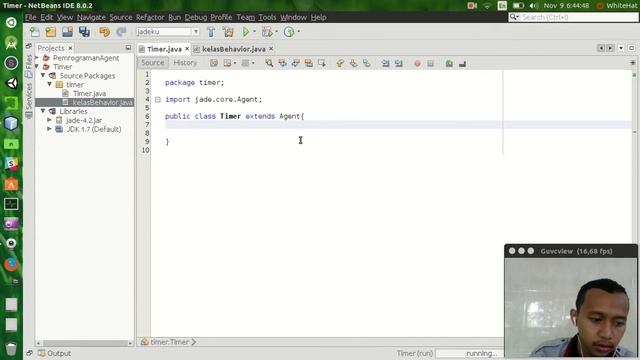This screenshot has height=360, width=640.
Task: Click the Build Project hammer icon
Action: tap(211, 32)
